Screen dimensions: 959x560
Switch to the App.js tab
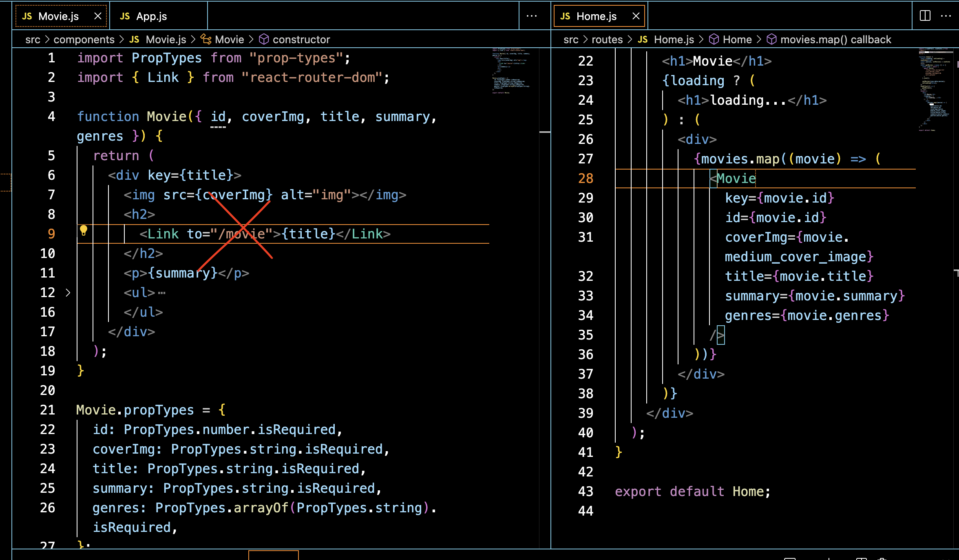pos(151,16)
